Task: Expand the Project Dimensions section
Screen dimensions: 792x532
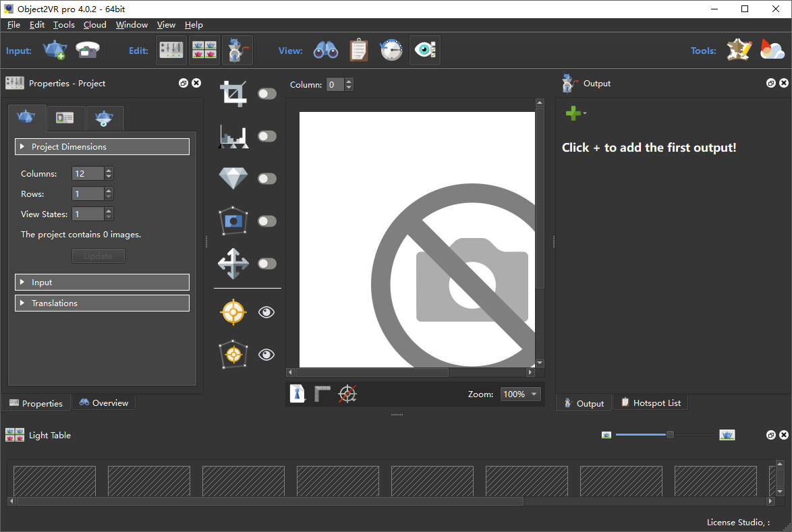Action: (x=102, y=147)
